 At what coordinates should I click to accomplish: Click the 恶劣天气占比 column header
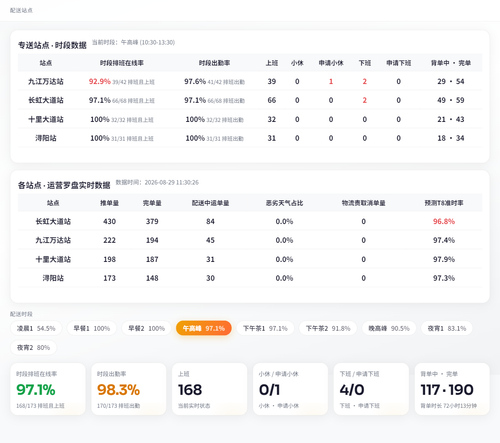pos(284,203)
